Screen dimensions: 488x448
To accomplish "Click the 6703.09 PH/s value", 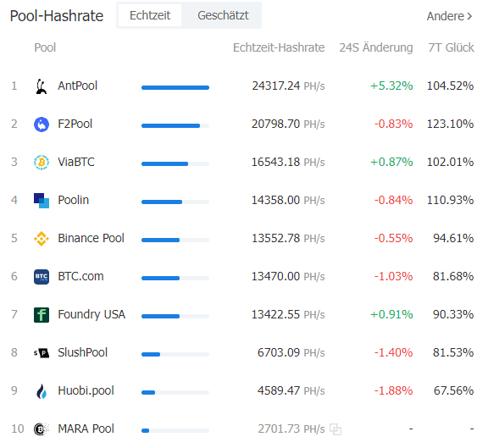I will pyautogui.click(x=291, y=352).
